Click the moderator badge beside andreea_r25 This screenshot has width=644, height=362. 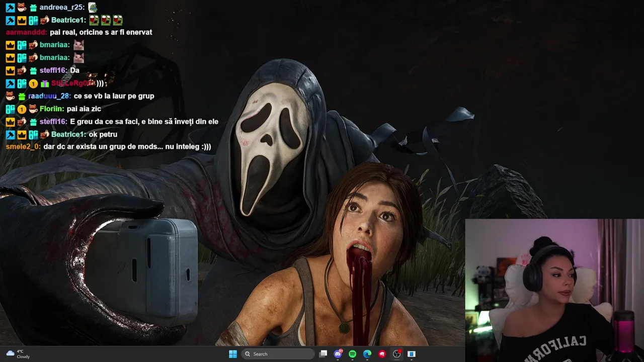pyautogui.click(x=10, y=8)
